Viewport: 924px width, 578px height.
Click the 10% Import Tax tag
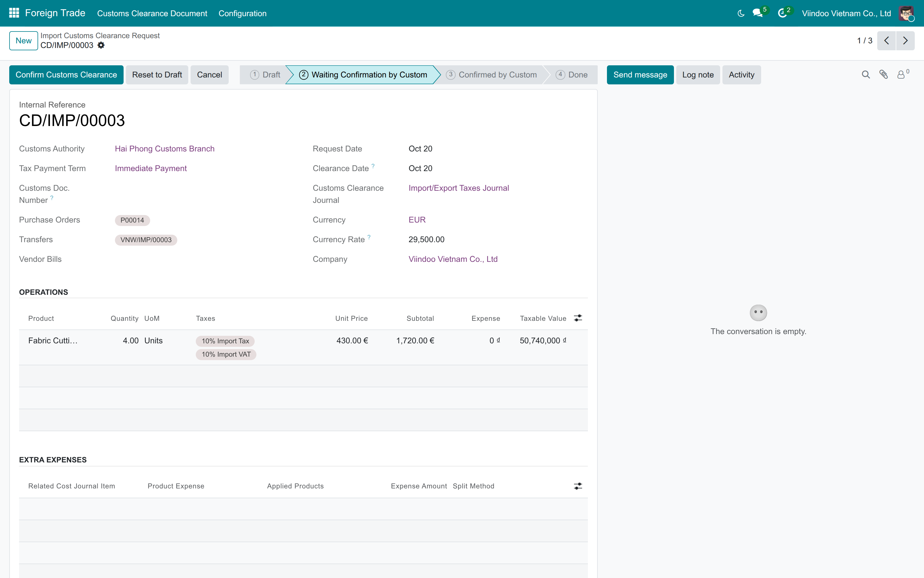tap(225, 341)
